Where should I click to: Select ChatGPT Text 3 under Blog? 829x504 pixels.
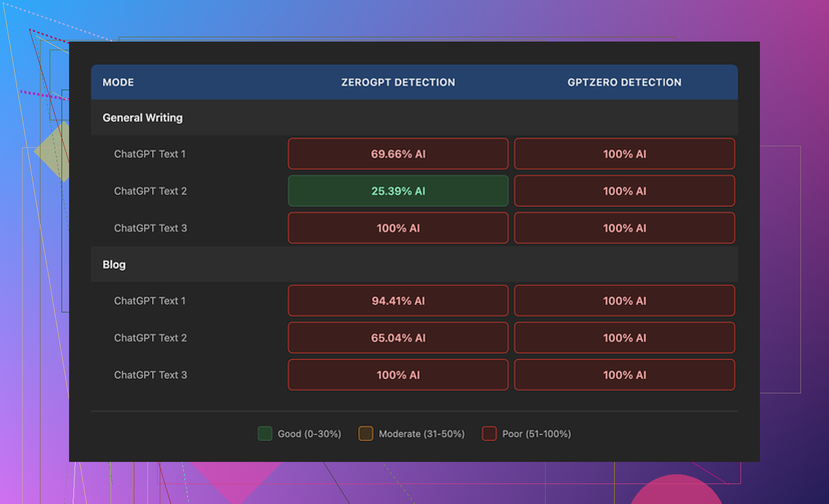pos(150,375)
